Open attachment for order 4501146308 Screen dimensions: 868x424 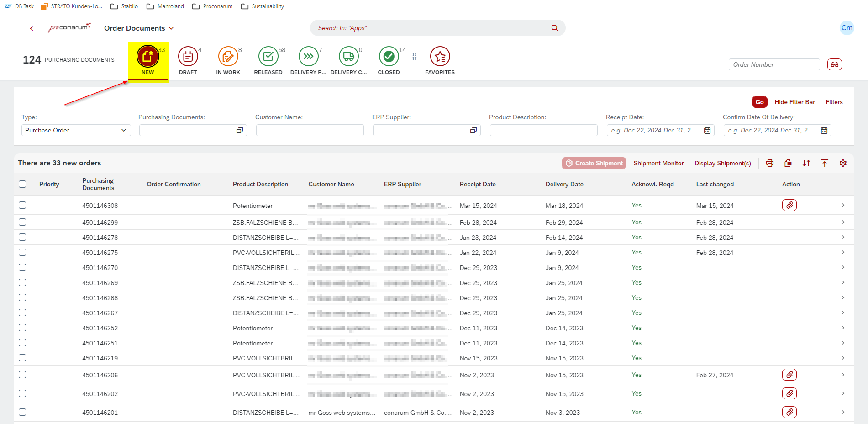point(789,206)
